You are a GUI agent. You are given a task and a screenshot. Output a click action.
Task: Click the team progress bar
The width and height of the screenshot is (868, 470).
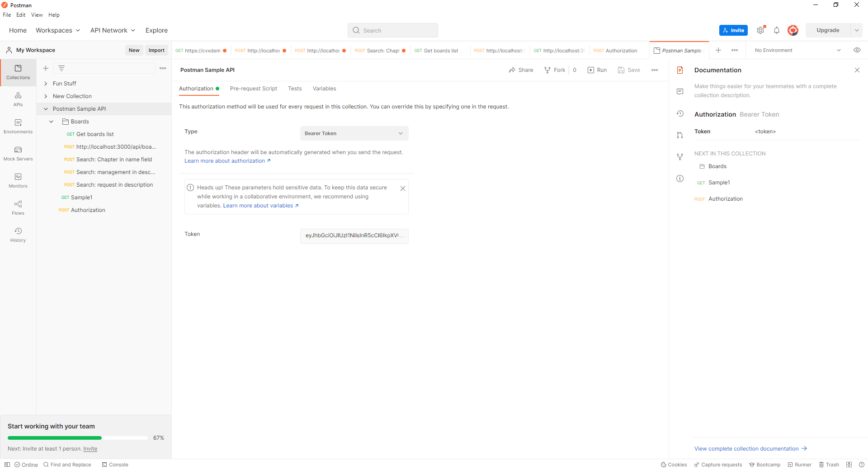[78, 438]
